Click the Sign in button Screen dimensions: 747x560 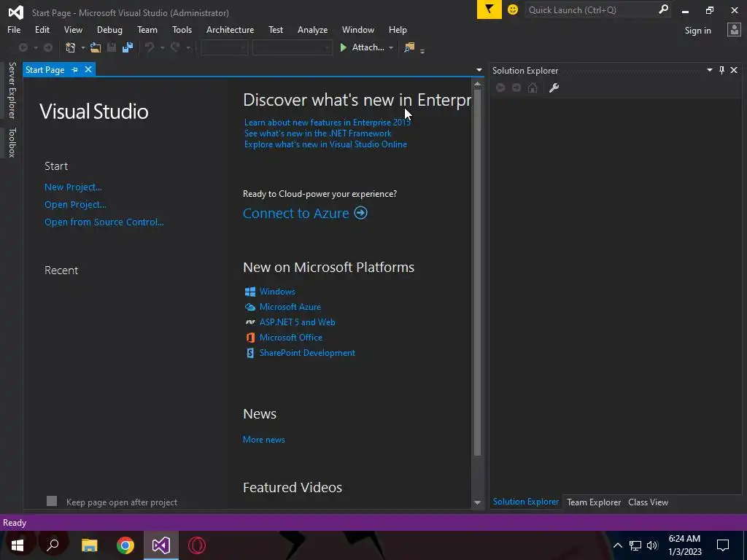[x=697, y=31]
